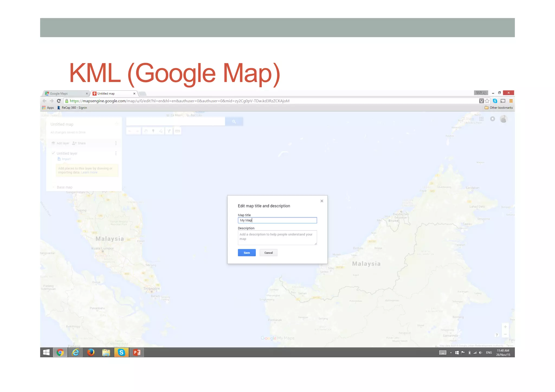Click the URL address bar

coord(271,101)
